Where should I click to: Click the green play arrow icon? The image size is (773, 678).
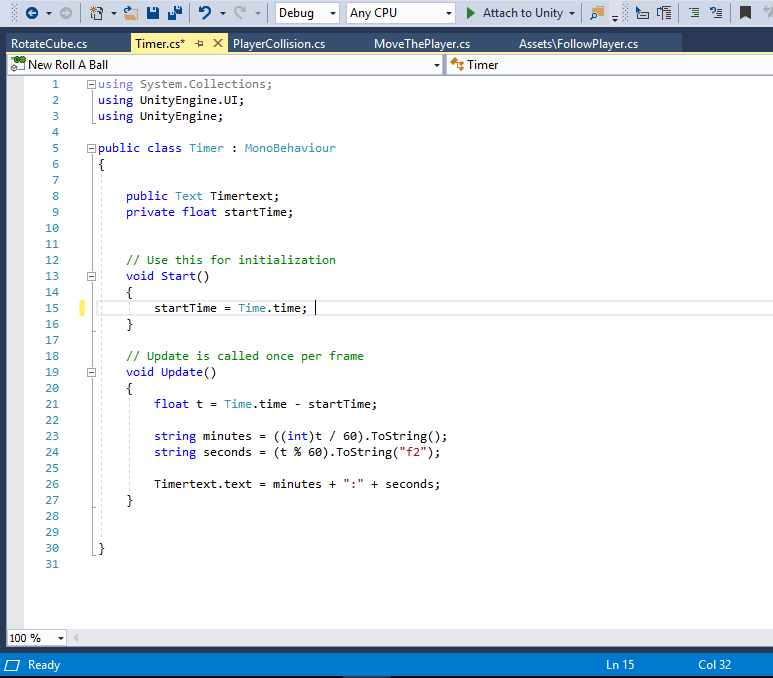tap(471, 13)
